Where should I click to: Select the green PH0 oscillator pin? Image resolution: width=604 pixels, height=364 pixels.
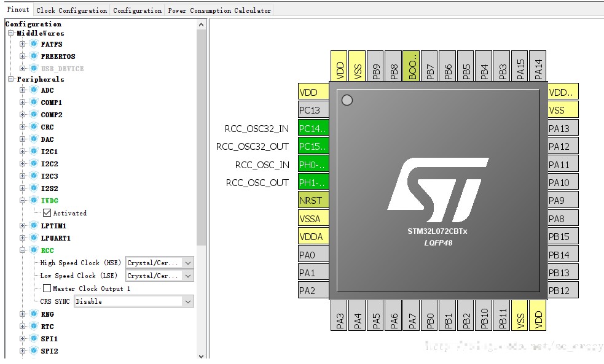click(313, 165)
